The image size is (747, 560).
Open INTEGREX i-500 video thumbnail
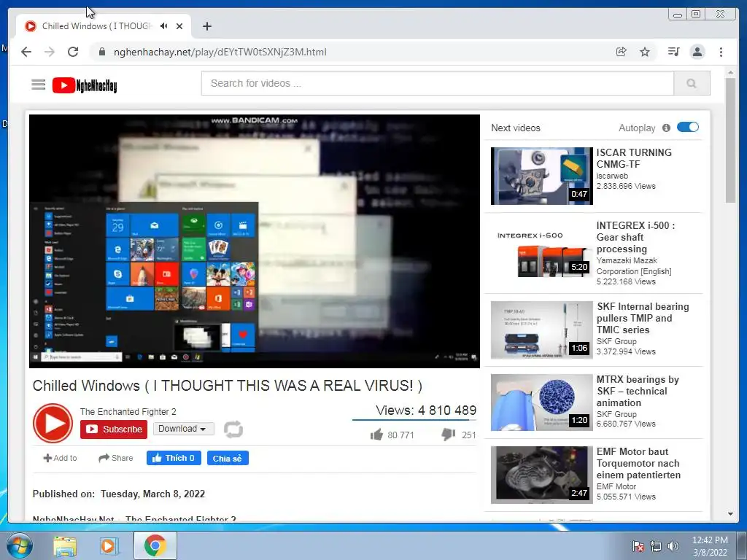click(x=542, y=249)
